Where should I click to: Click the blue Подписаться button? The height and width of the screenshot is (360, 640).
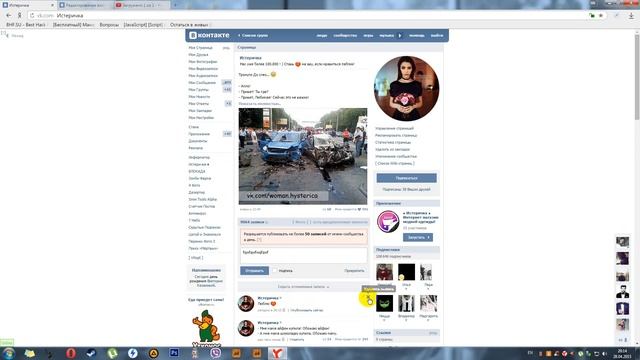click(407, 178)
